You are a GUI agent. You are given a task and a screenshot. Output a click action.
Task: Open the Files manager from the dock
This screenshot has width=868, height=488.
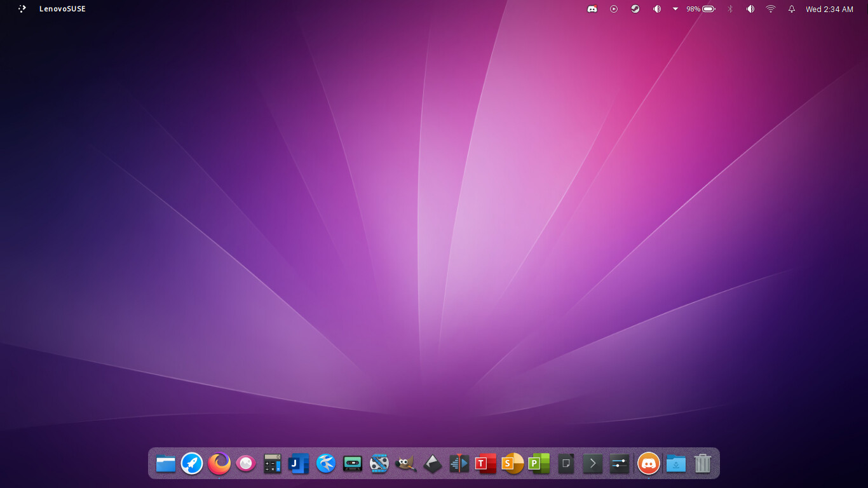click(165, 464)
